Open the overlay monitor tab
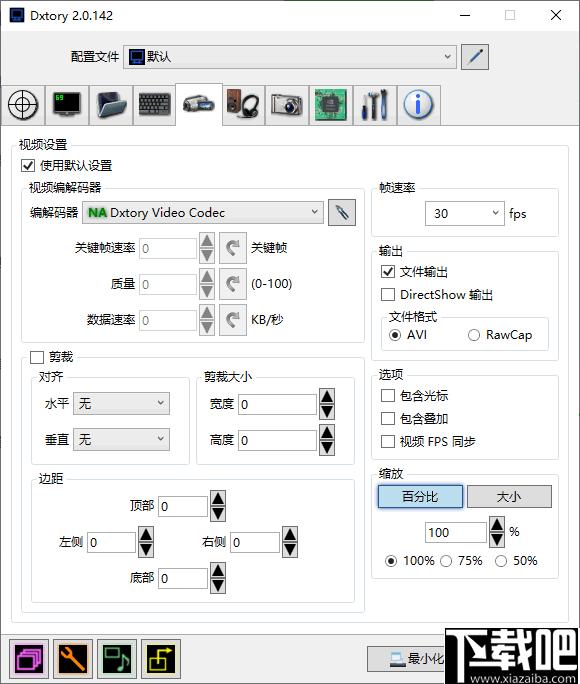 (67, 105)
